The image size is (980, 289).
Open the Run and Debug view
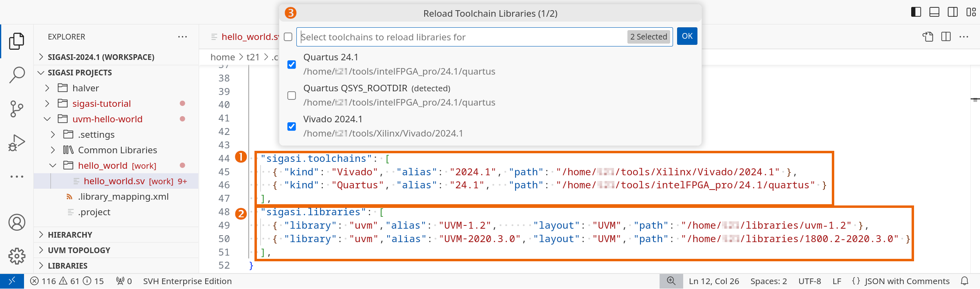(x=17, y=143)
